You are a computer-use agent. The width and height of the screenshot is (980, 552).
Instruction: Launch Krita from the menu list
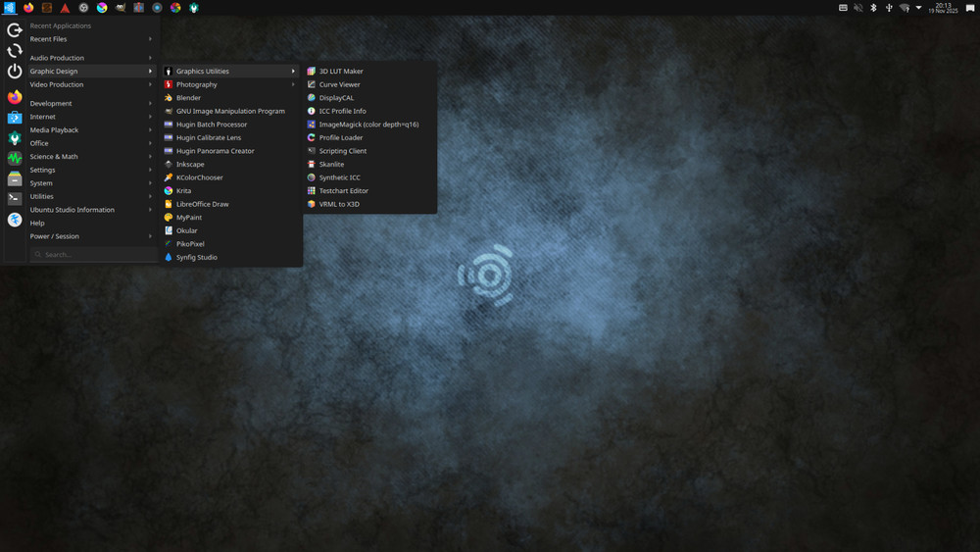click(230, 190)
